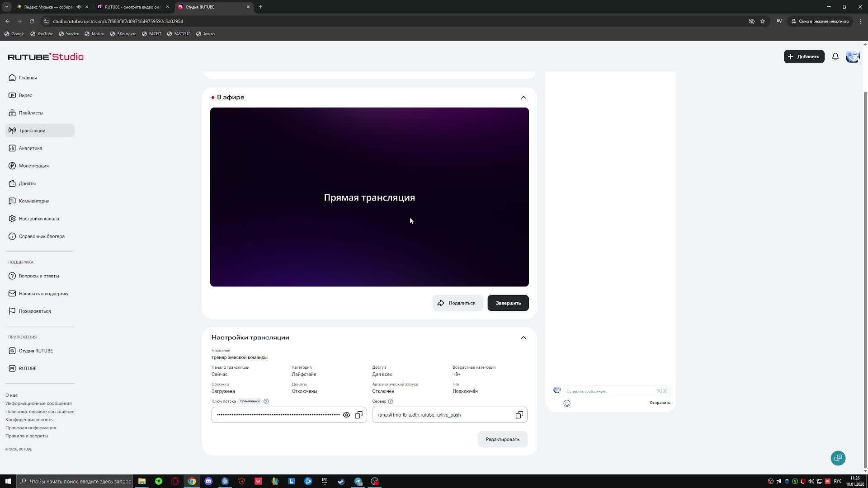Click the chat message input field
Image resolution: width=868 pixels, height=488 pixels.
point(608,391)
